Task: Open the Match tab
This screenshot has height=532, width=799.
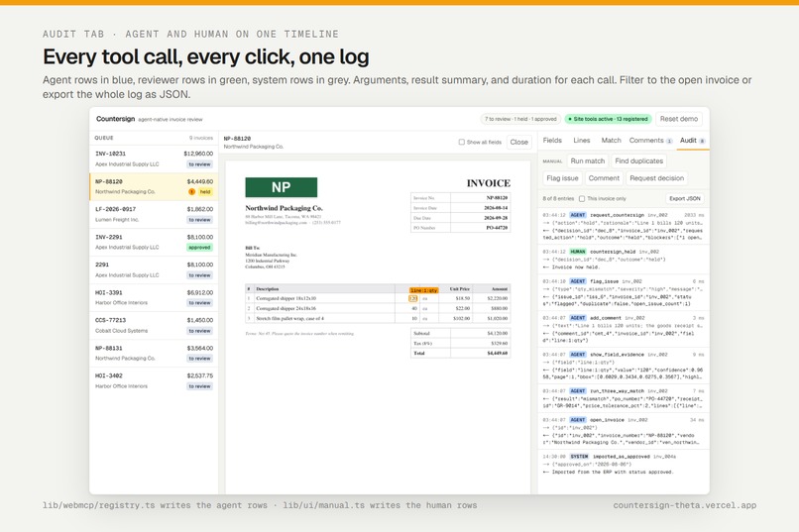Action: (611, 141)
